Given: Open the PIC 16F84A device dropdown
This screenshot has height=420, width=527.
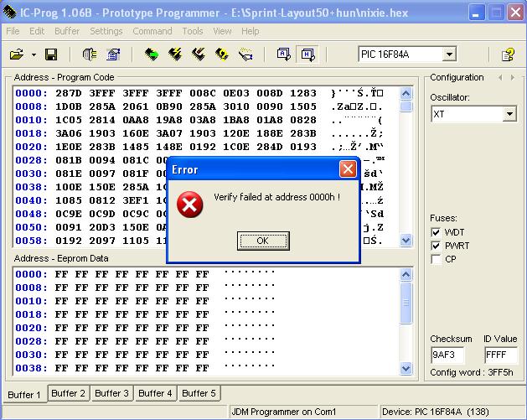Looking at the screenshot, I should [x=449, y=54].
